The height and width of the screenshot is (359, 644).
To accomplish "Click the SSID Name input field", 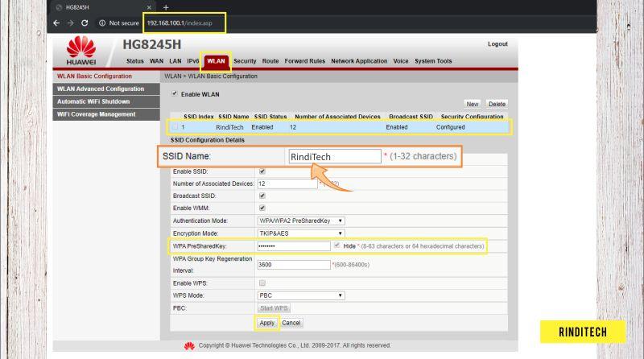I will [x=335, y=156].
